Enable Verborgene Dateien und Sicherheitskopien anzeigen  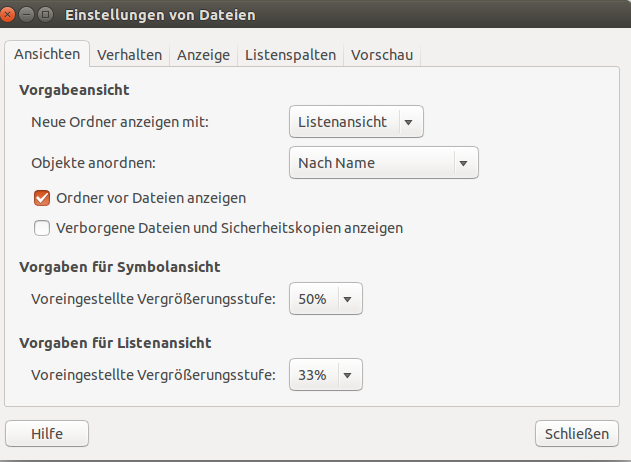(42, 228)
